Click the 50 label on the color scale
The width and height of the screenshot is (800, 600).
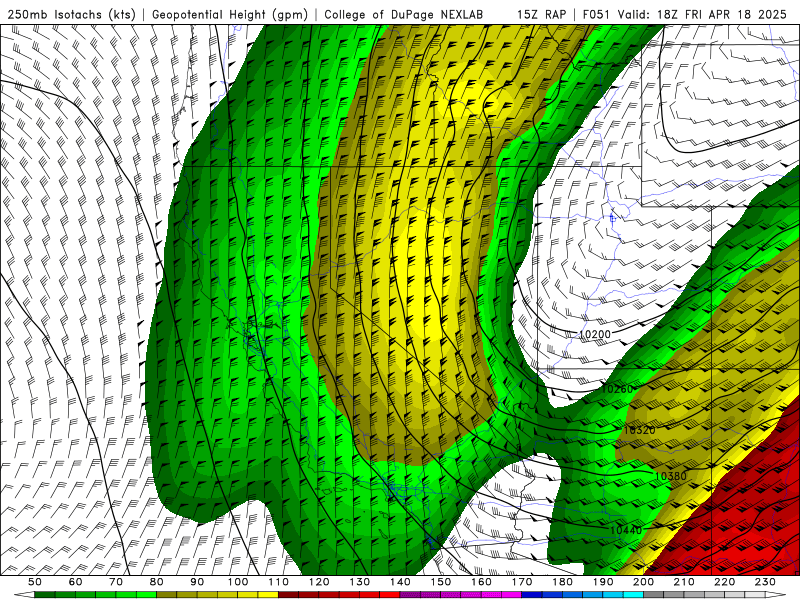pyautogui.click(x=35, y=582)
